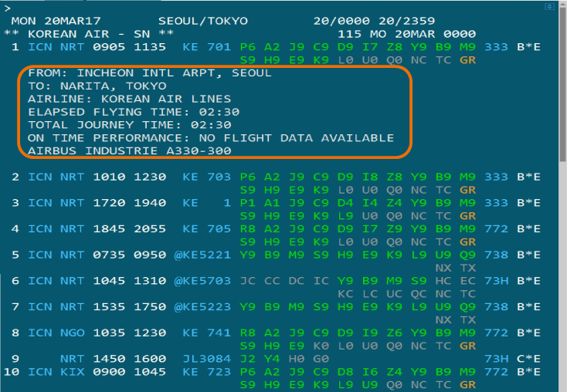
Task: Click codeshare flight @KE5221
Action: coord(202,255)
